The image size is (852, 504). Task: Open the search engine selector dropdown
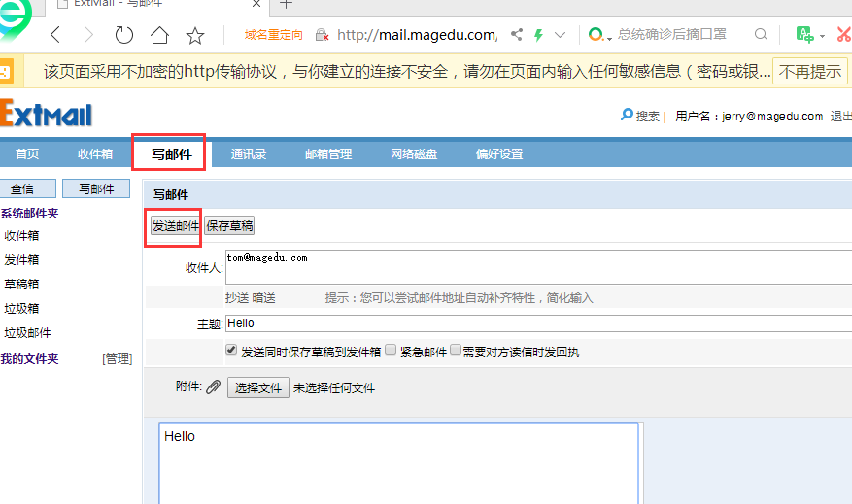599,35
